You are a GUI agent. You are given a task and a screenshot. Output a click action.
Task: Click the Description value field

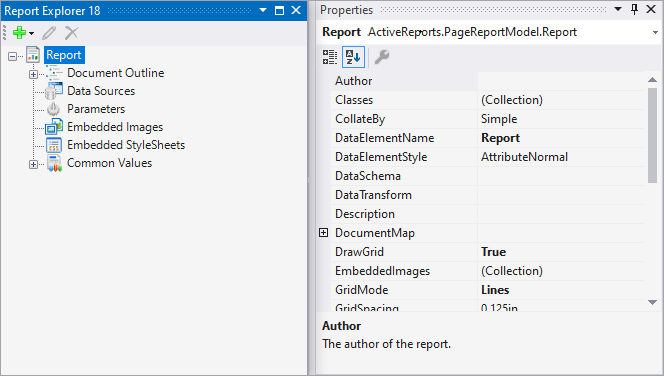561,214
